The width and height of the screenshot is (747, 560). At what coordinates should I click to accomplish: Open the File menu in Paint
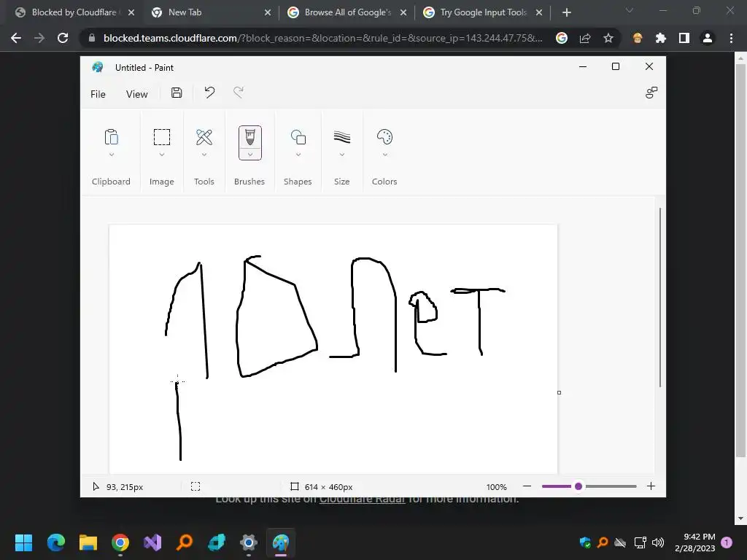click(98, 94)
